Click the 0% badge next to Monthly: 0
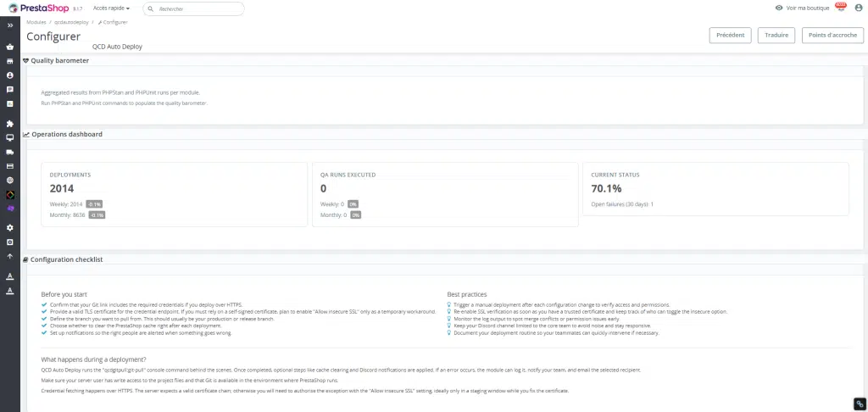Viewport: 868px width, 412px height. (355, 214)
